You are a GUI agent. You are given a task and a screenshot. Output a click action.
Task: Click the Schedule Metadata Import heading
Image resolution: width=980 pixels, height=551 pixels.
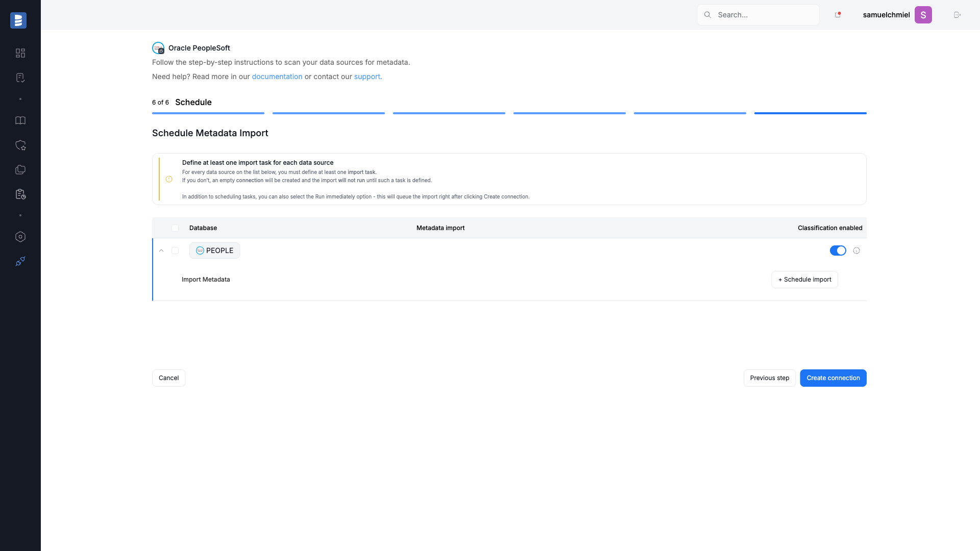(210, 133)
